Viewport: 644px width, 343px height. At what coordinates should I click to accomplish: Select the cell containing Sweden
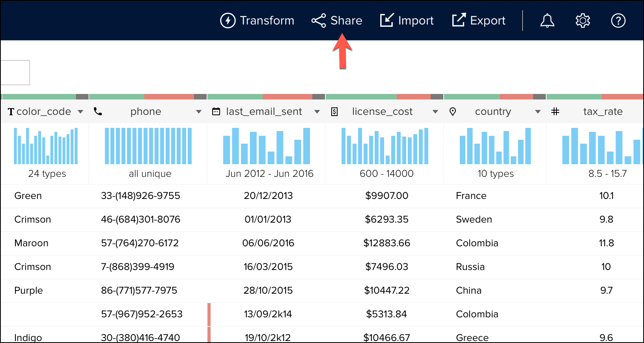point(474,219)
